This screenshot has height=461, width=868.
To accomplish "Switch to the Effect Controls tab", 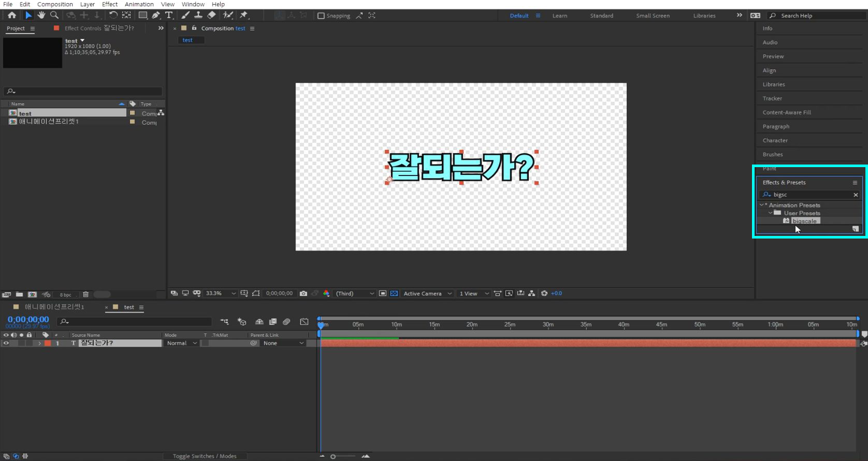I will [x=99, y=28].
